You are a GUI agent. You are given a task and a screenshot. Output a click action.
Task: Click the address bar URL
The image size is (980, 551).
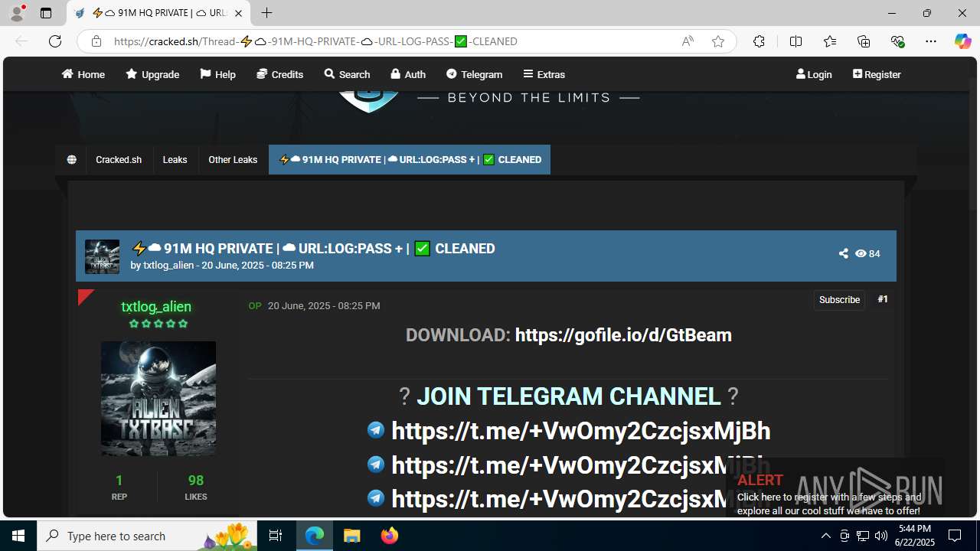[315, 41]
